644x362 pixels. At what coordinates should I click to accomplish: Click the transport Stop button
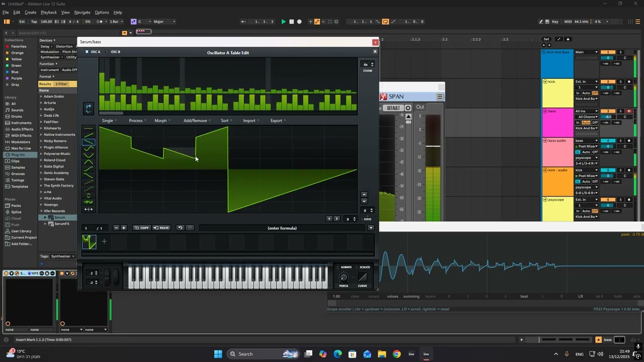coord(291,22)
